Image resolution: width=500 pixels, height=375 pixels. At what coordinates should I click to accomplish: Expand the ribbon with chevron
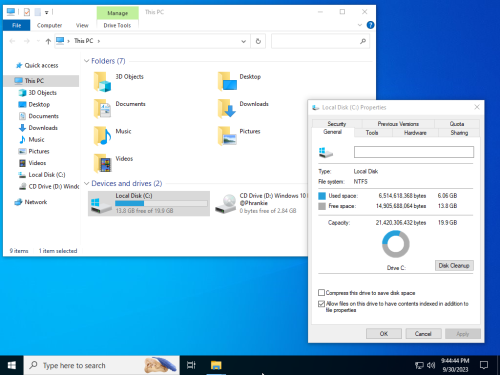pos(360,25)
